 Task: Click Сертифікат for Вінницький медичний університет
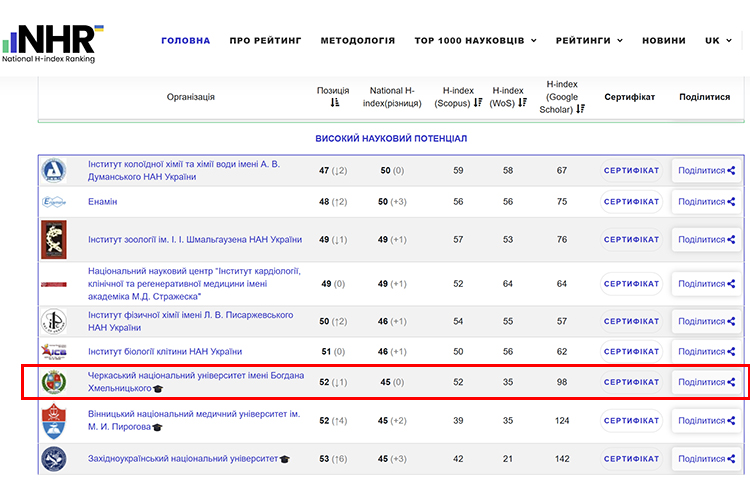(x=631, y=421)
